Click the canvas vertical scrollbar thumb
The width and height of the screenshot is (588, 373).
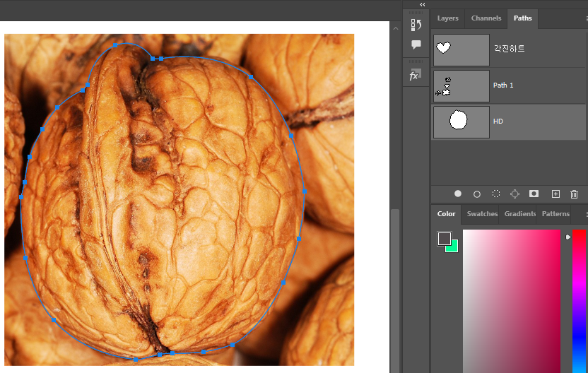pyautogui.click(x=395, y=290)
